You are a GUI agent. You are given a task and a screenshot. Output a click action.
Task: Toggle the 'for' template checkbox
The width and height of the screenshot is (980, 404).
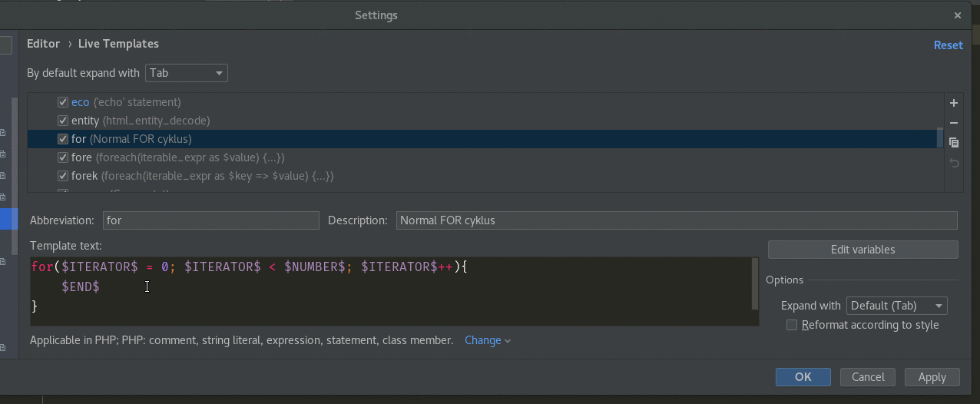[63, 139]
